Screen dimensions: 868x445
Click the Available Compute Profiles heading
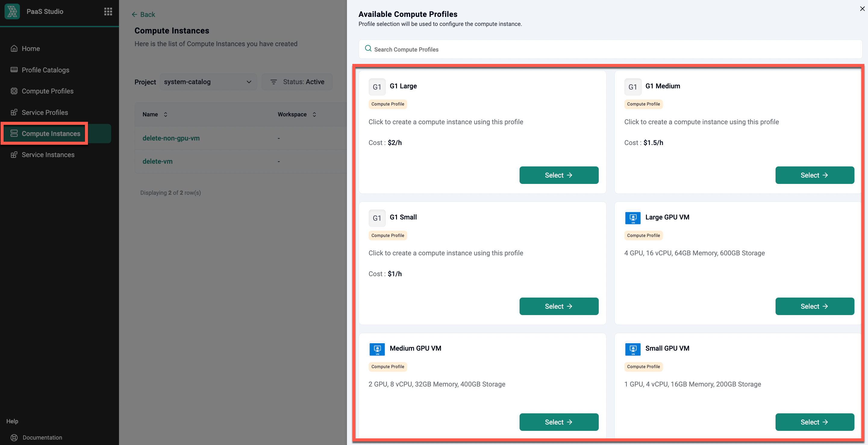408,14
